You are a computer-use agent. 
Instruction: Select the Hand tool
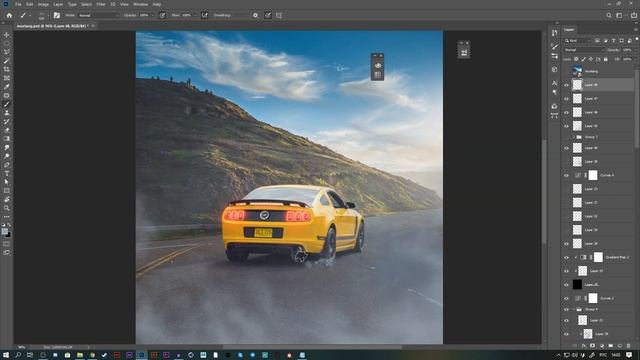(x=7, y=199)
